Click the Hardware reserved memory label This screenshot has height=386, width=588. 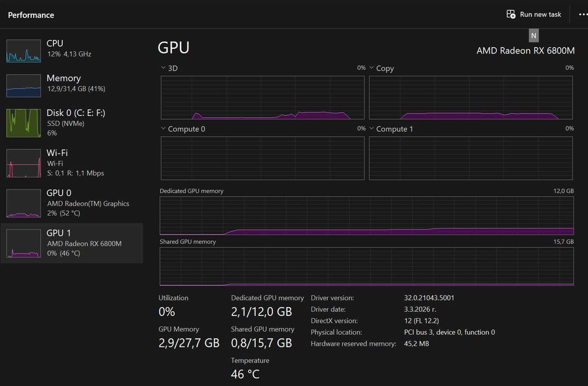click(353, 344)
